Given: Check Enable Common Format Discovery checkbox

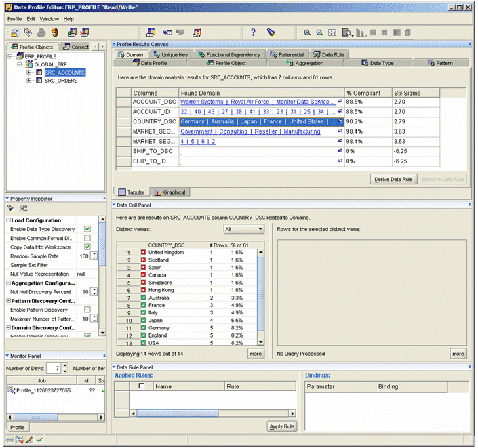Looking at the screenshot, I should coord(87,238).
